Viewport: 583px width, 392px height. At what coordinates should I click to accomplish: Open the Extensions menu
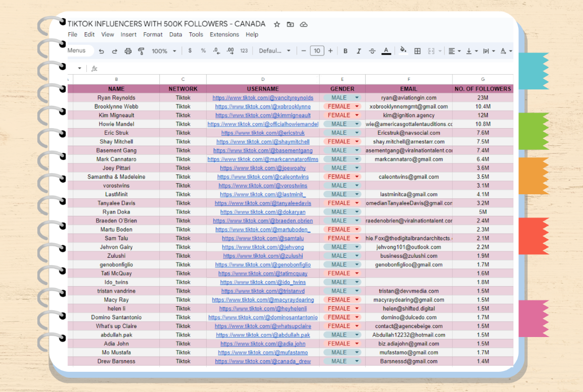click(x=224, y=35)
